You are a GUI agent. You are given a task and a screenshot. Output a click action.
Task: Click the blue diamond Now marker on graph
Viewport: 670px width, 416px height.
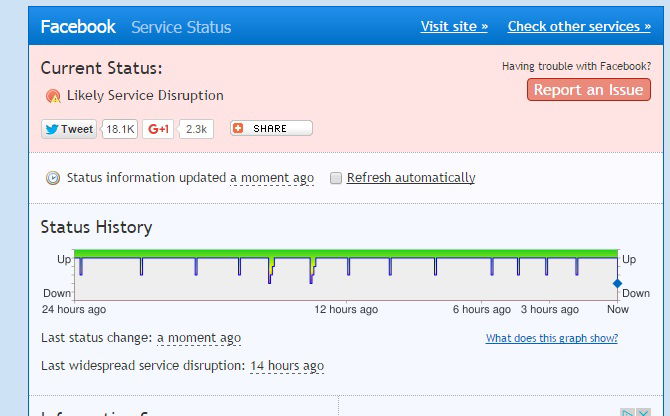click(x=617, y=284)
